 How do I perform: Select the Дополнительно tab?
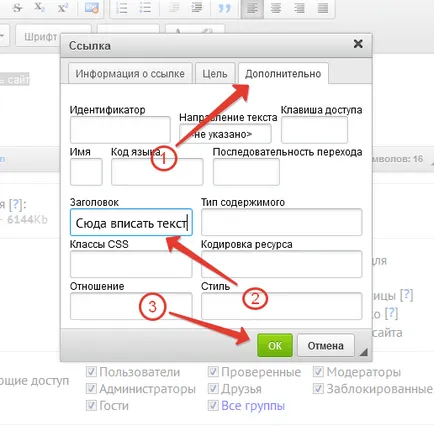point(283,73)
